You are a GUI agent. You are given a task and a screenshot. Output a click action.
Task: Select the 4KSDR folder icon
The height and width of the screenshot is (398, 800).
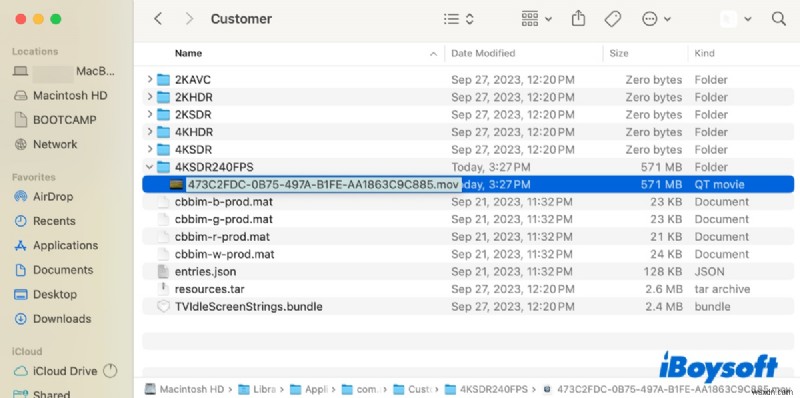[x=163, y=150]
